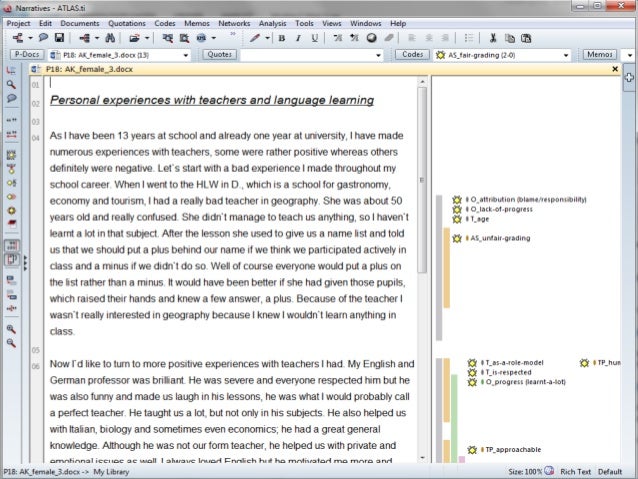Viewport: 638px width, 479px height.
Task: Click the speech bubble comment icon in top toolbar
Action: tap(43, 38)
